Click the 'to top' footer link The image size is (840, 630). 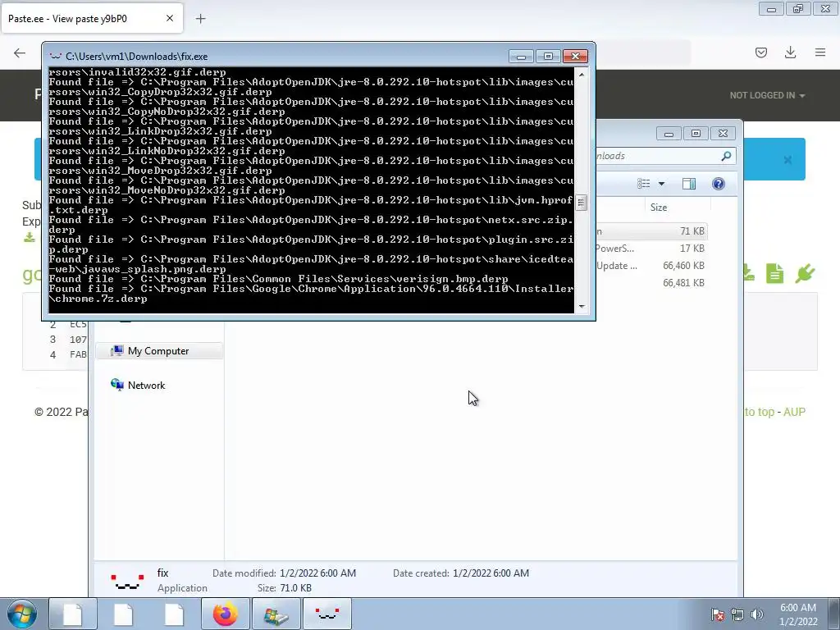(760, 412)
